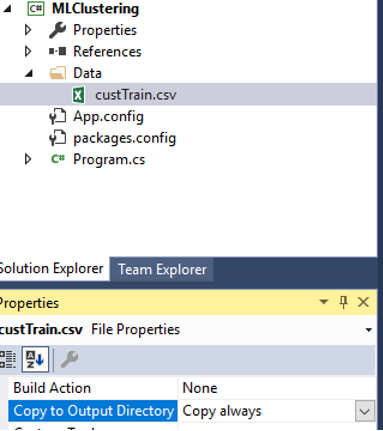
Task: Click the App.config file icon
Action: click(x=57, y=116)
